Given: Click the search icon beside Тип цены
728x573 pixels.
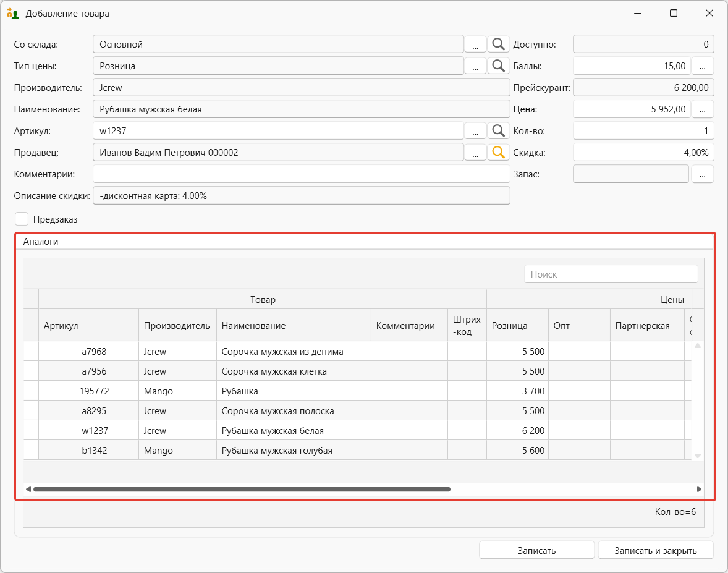Looking at the screenshot, I should (498, 66).
